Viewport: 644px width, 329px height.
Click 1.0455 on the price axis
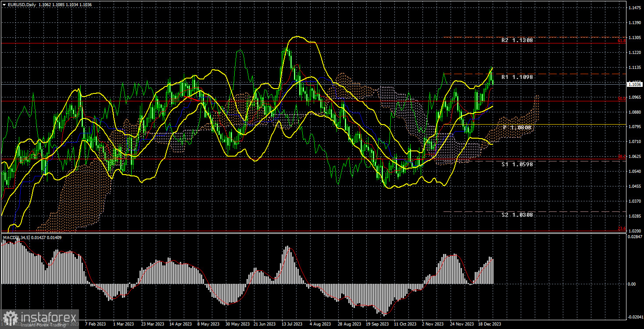[x=634, y=186]
